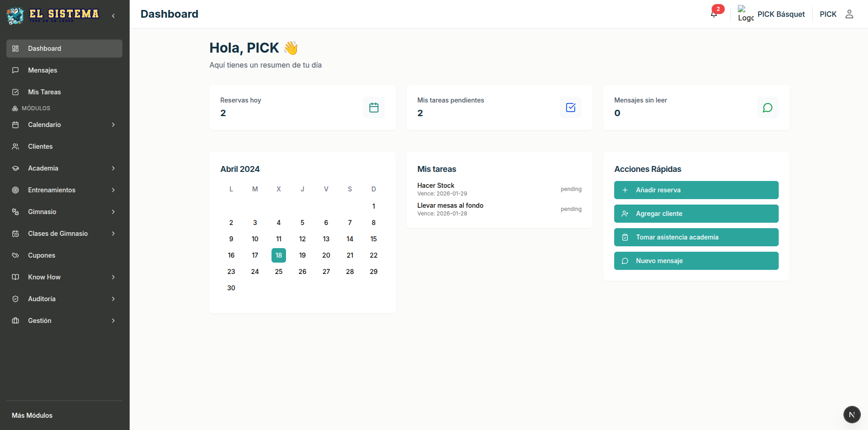868x430 pixels.
Task: Toggle the Entrenamientos submenu
Action: [x=64, y=190]
